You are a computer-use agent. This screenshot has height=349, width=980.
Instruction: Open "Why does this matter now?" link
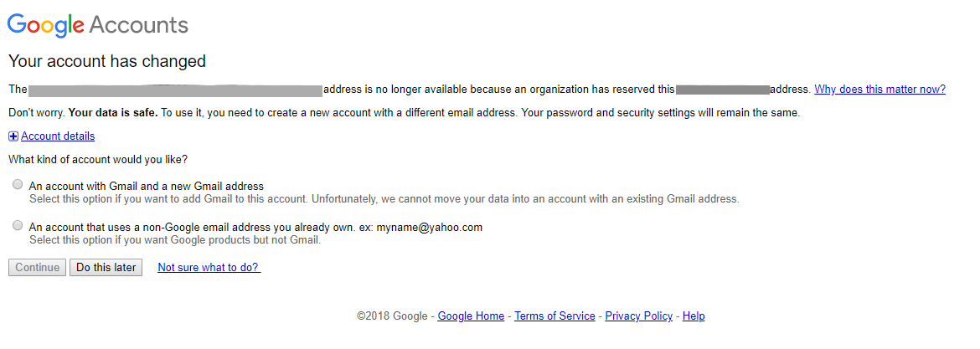[x=879, y=90]
